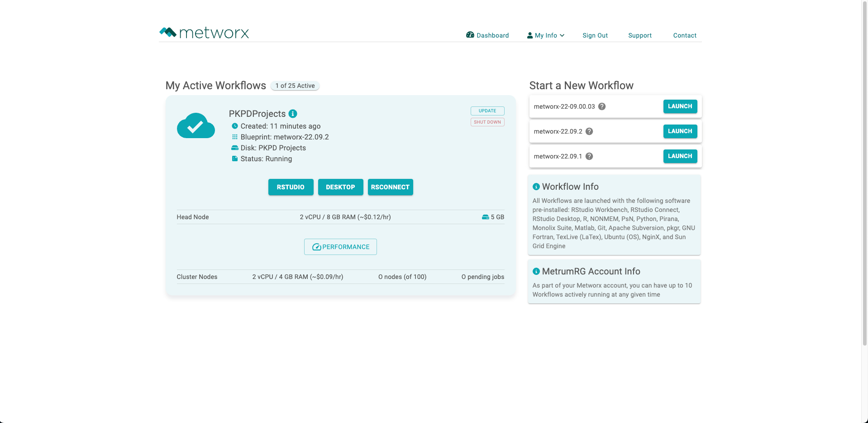
Task: Show help for metworx-22-09.00.03
Action: (602, 106)
